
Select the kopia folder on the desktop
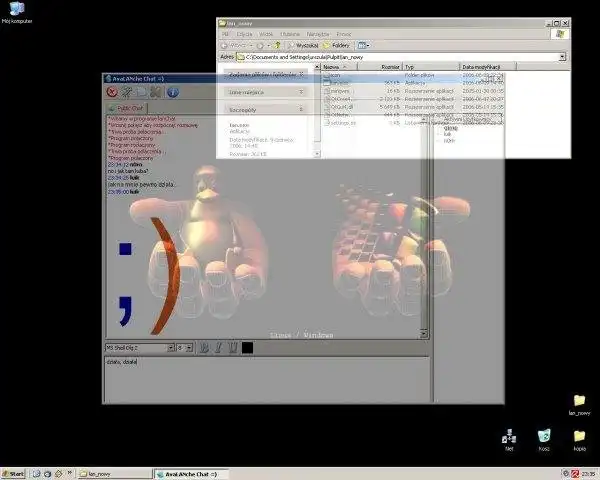click(x=579, y=440)
